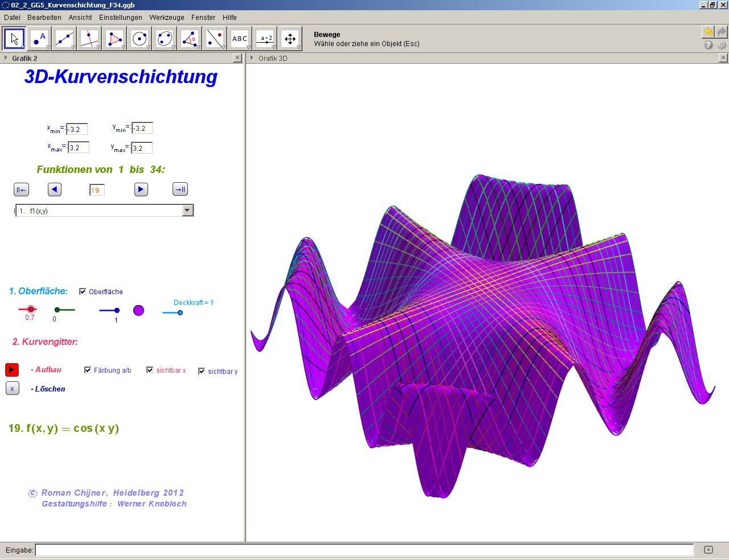Screen dimensions: 729x560
Task: Expand the Grafik 3D panel header arrow
Action: click(252, 58)
